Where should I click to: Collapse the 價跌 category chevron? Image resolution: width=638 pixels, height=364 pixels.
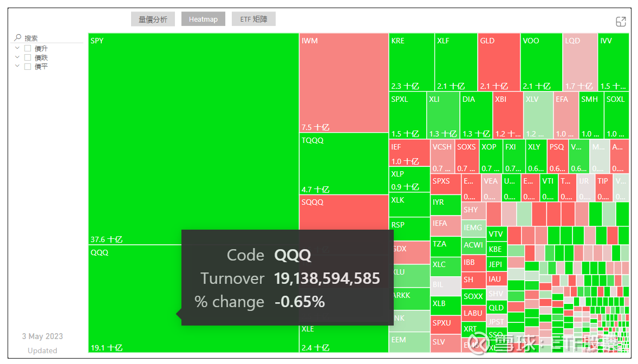pyautogui.click(x=17, y=57)
